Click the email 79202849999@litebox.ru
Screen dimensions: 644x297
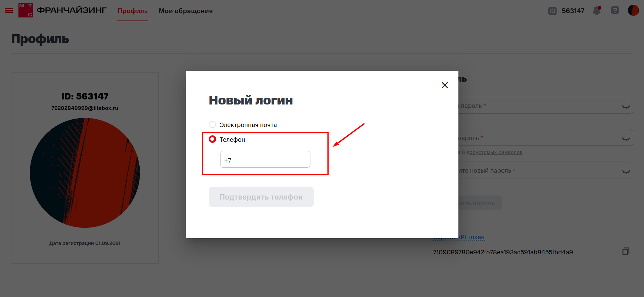click(85, 108)
